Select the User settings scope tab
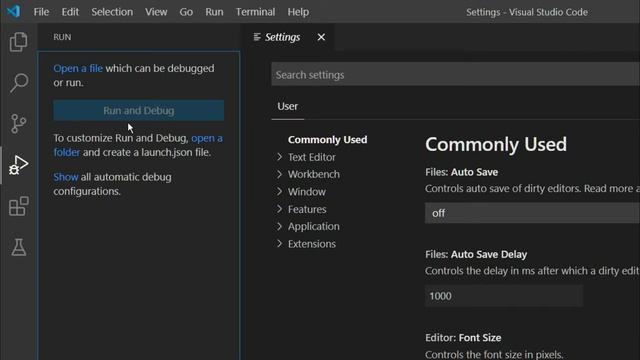 (287, 106)
